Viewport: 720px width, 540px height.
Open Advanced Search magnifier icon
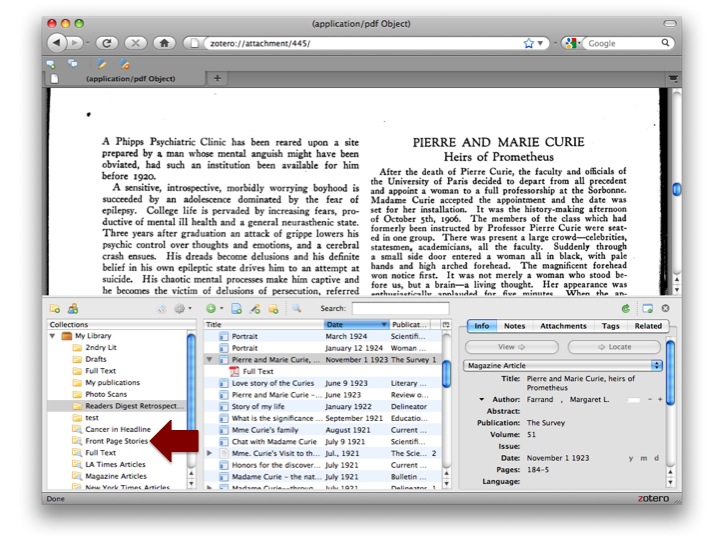pyautogui.click(x=297, y=309)
